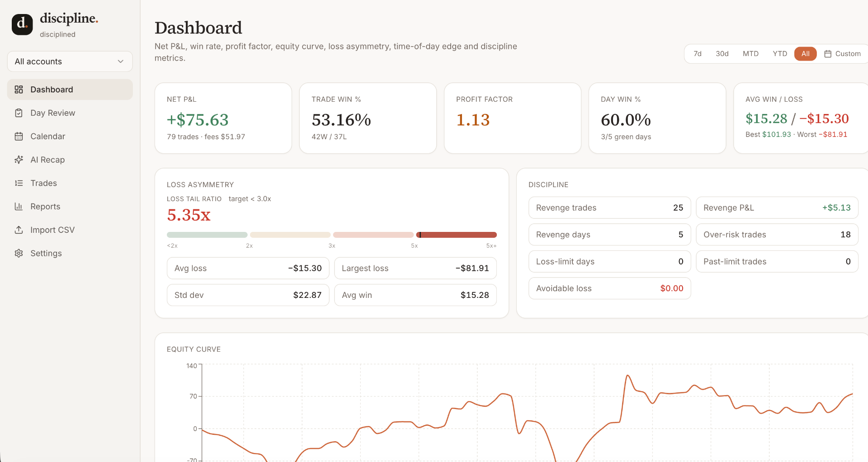Select the 30d time range
Viewport: 868px width, 462px height.
tap(722, 54)
